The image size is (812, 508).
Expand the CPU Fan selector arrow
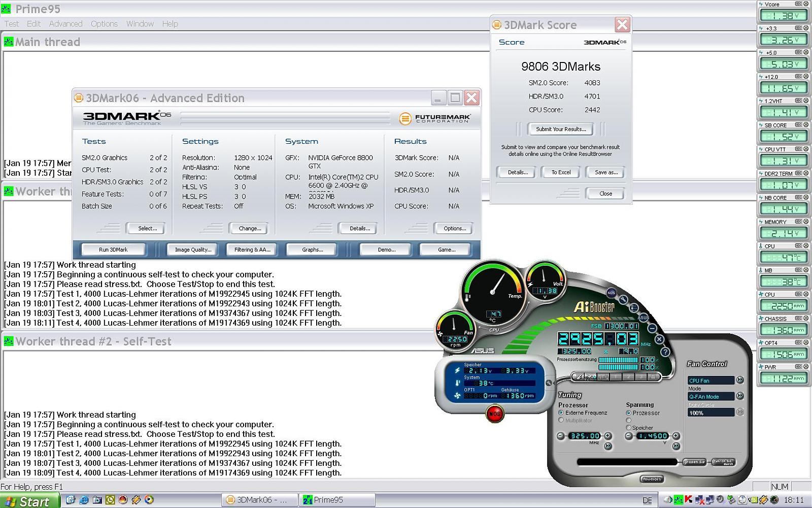tap(740, 380)
